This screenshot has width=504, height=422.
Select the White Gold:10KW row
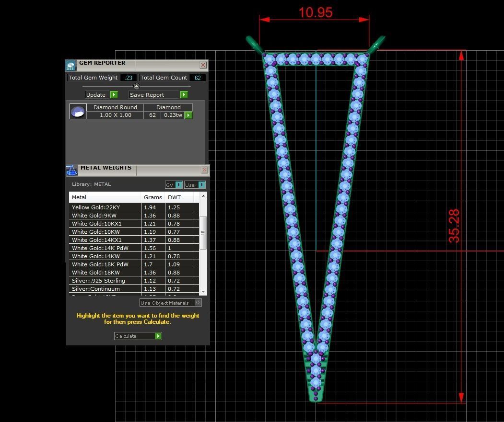[134, 231]
